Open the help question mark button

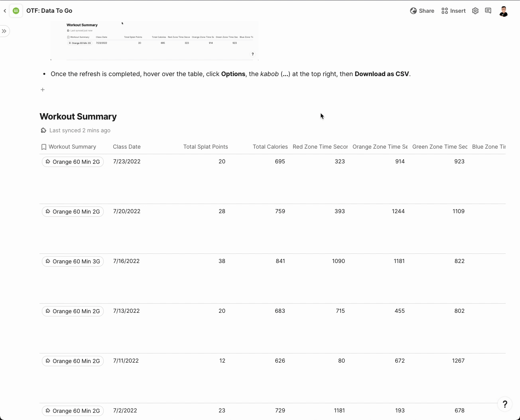pos(505,404)
